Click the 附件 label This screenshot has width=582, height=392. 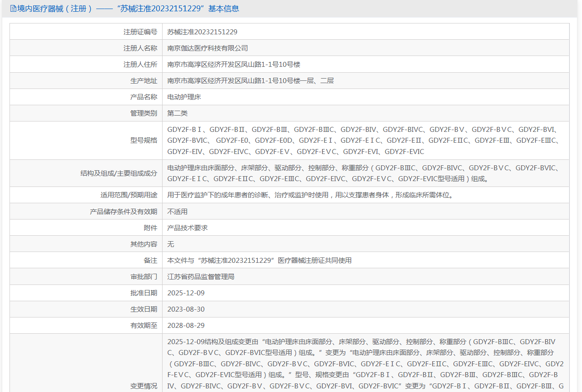151,228
